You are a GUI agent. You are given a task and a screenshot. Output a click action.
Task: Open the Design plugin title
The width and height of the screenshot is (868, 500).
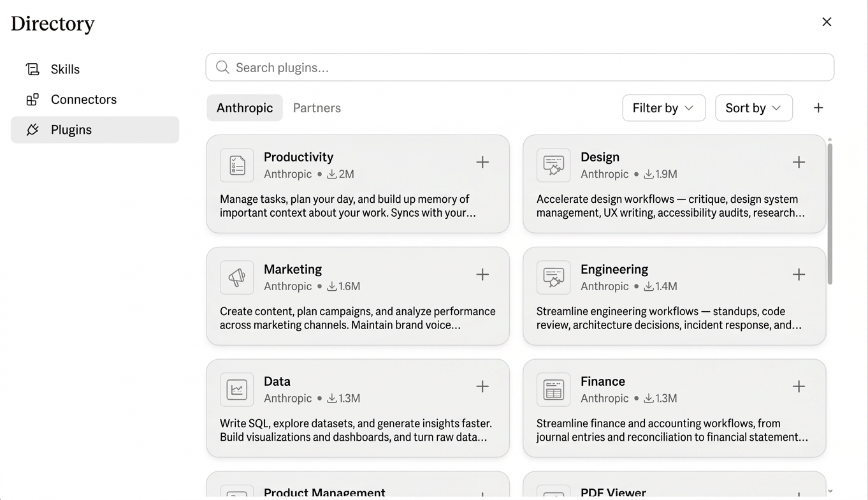tap(600, 157)
